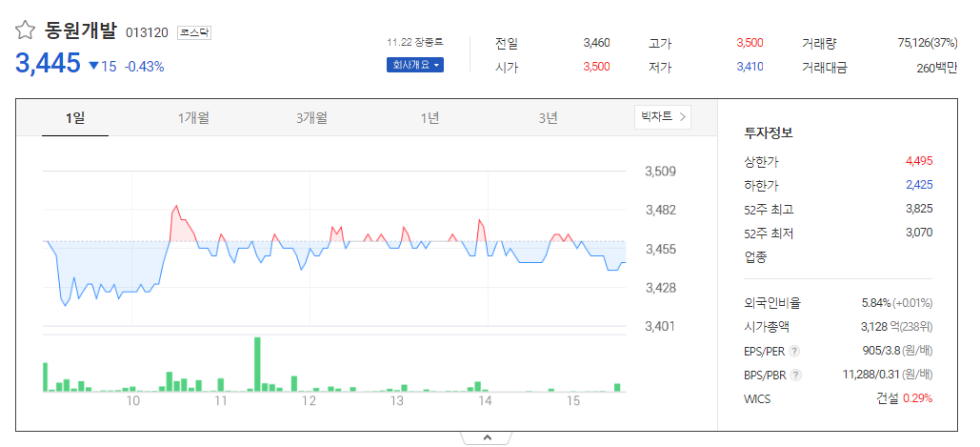Switch to the 1년 chart tab

[x=430, y=117]
